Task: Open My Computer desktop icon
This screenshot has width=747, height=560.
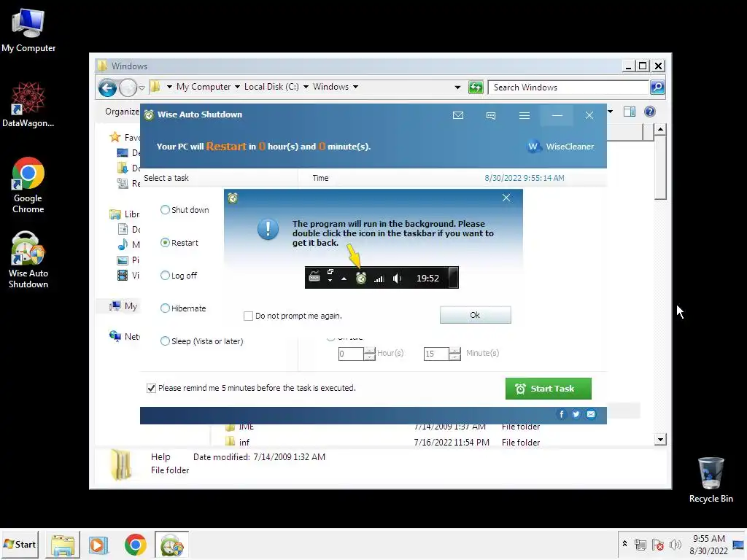Action: click(28, 31)
